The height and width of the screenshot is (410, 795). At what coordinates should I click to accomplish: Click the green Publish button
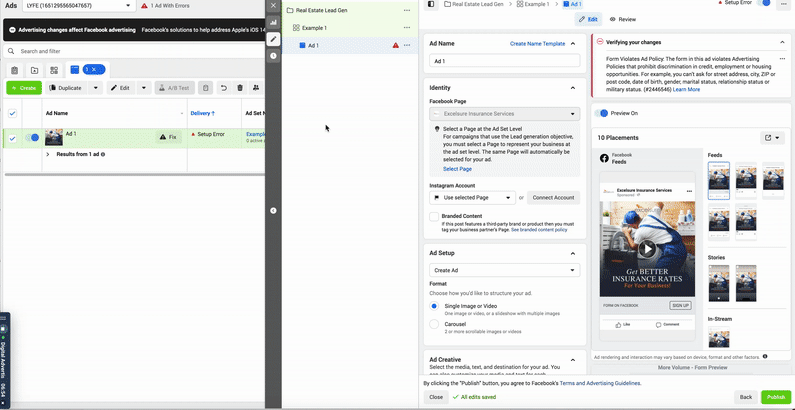(775, 397)
